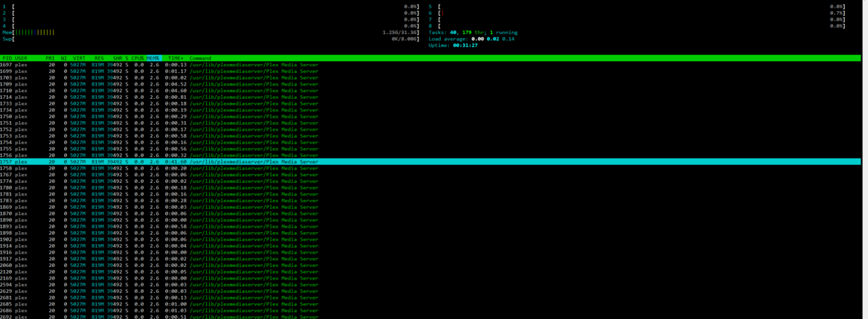Select process row with PID 1774
The image size is (868, 319).
click(x=431, y=181)
